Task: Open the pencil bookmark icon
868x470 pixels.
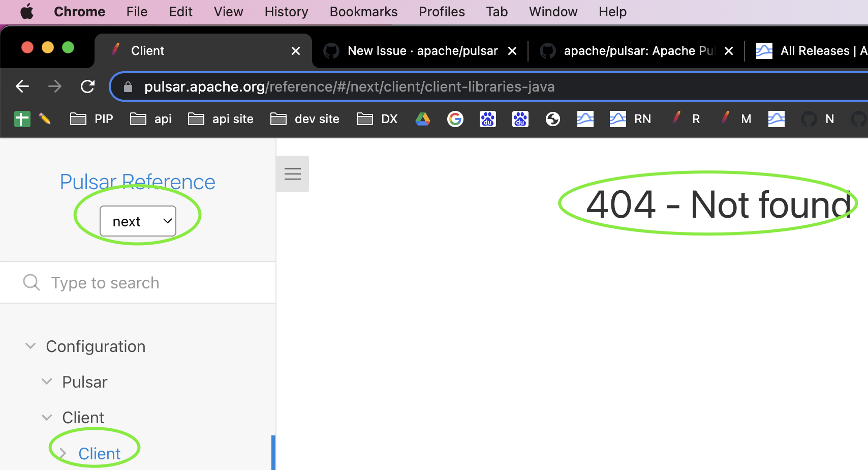Action: pos(45,119)
